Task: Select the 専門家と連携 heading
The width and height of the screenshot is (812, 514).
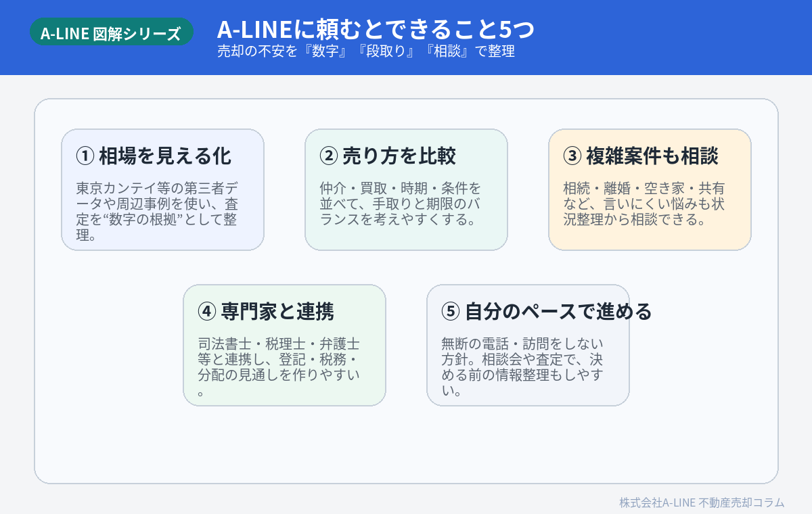Action: click(x=277, y=312)
